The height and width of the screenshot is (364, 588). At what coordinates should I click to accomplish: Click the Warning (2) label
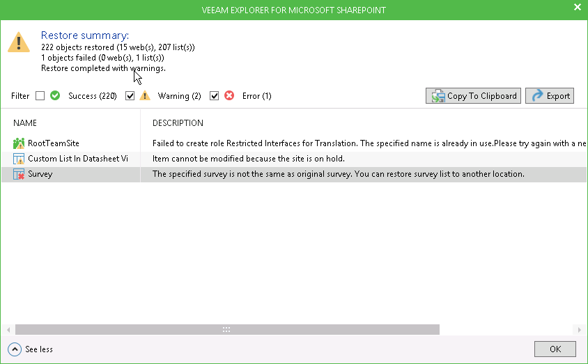[x=179, y=96]
